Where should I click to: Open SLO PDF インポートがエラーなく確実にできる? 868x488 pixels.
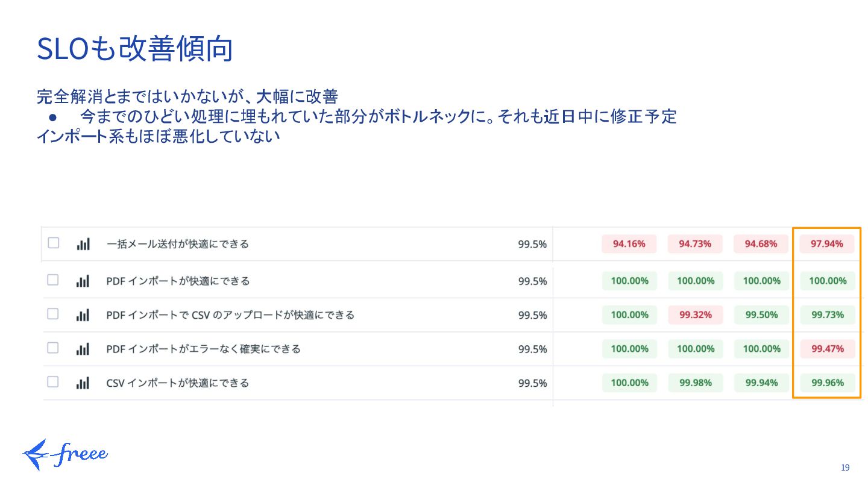(x=203, y=349)
